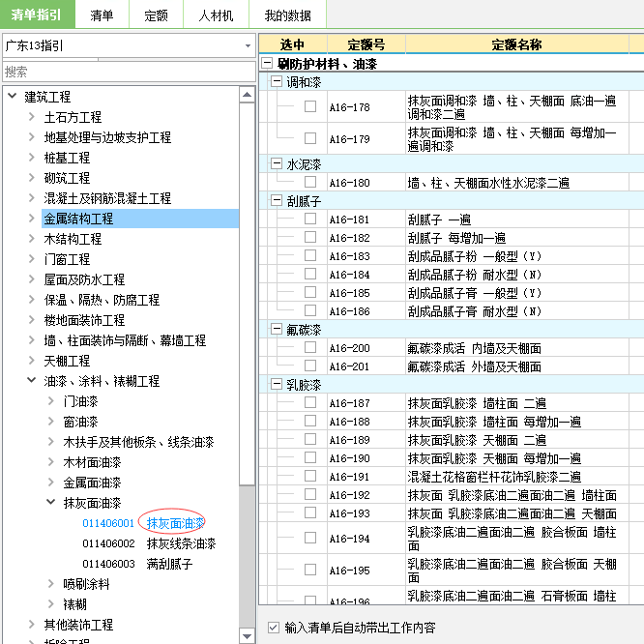This screenshot has width=644, height=644.
Task: Collapse the 抹灰面油漆 subnode
Action: pyautogui.click(x=51, y=502)
